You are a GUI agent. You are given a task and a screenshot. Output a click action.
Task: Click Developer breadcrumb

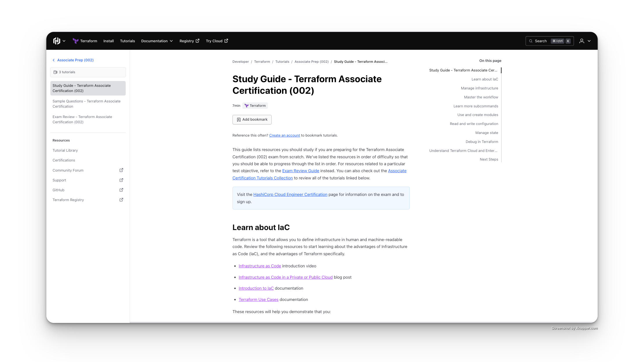click(241, 62)
